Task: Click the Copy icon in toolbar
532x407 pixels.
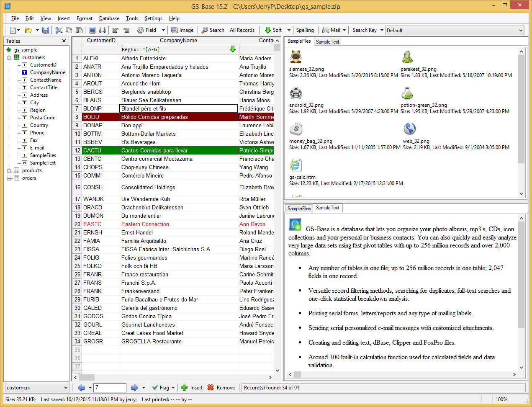Action: pos(69,30)
